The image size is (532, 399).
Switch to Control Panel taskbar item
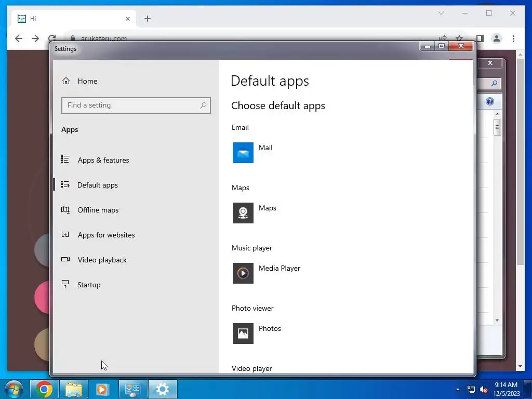tap(133, 389)
